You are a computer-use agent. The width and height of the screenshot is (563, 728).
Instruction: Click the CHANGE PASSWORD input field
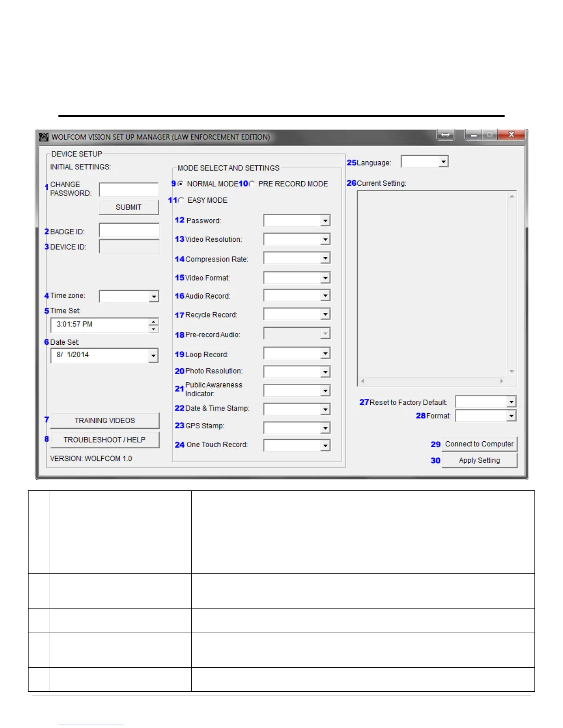(129, 190)
